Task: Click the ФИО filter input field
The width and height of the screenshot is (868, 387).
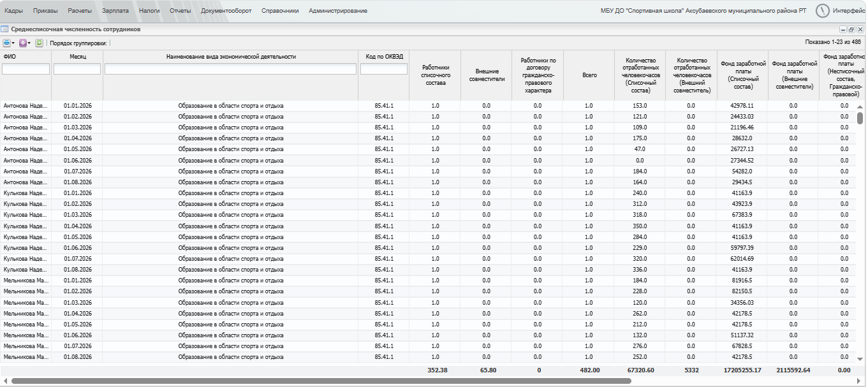Action: point(26,69)
